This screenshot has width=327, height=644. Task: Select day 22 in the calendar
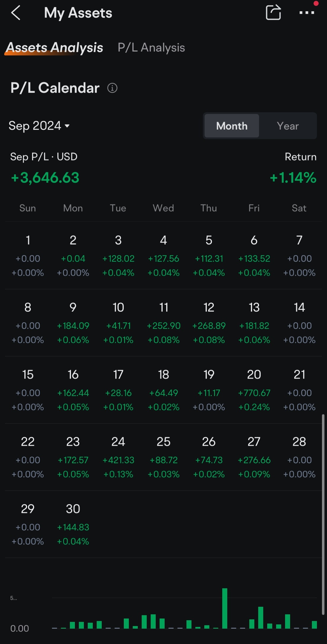coord(28,457)
